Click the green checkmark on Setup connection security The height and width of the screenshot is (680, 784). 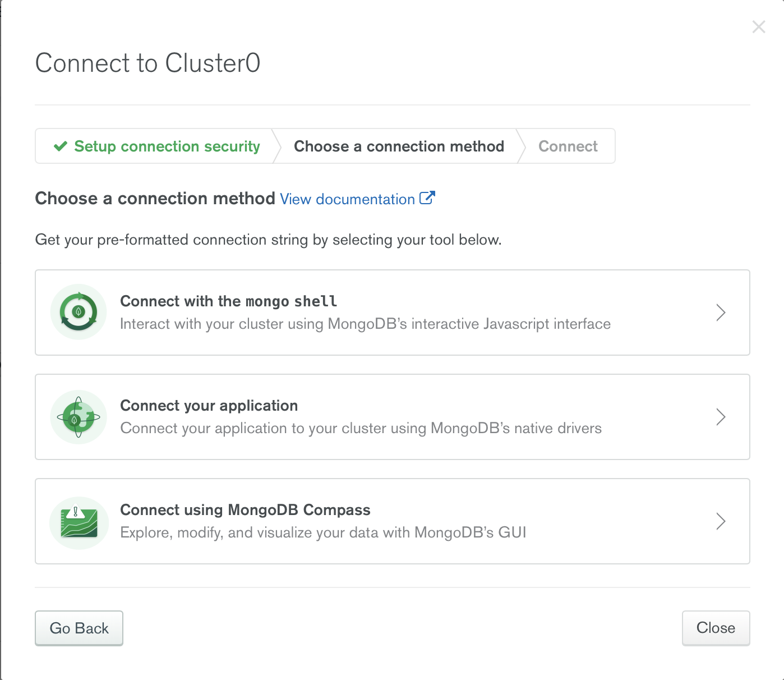pos(61,146)
